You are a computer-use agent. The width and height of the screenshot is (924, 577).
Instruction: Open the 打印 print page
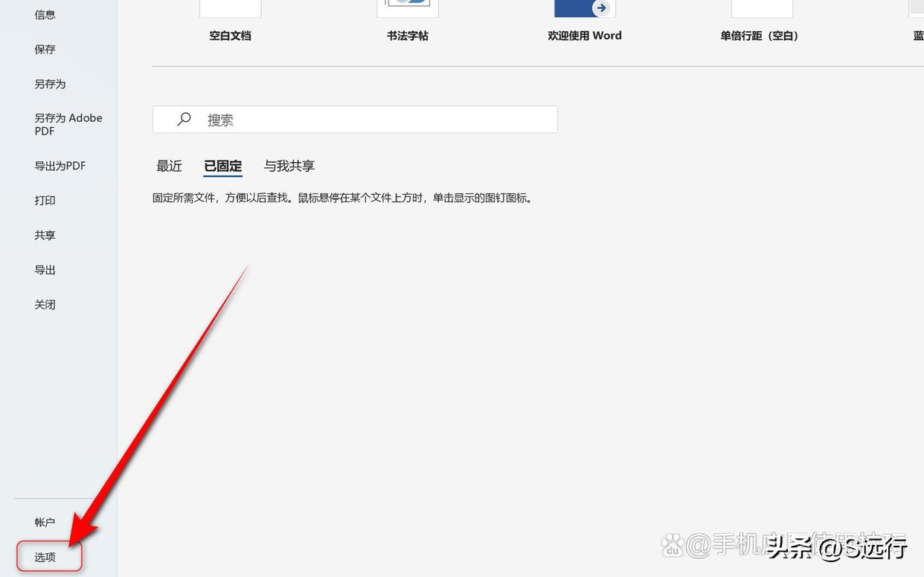tap(45, 200)
